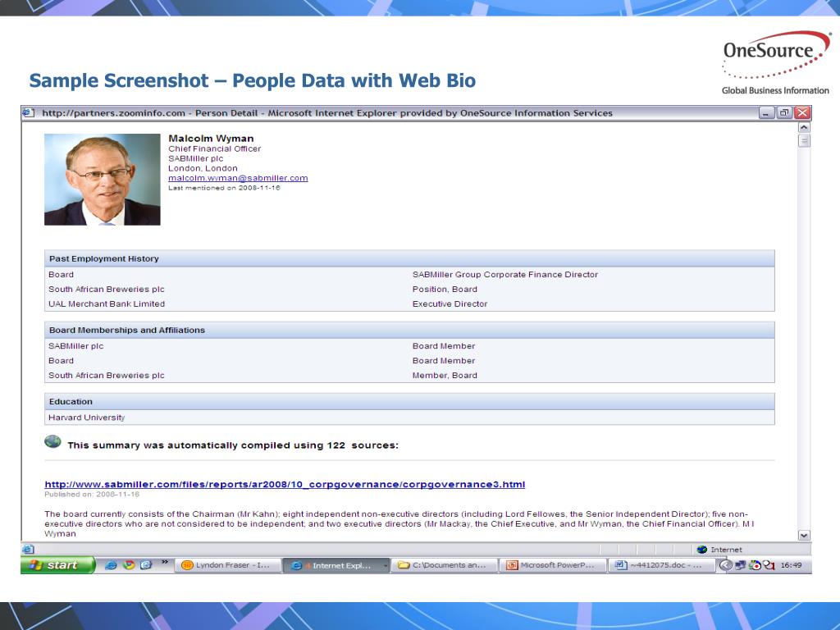Open sabmiller.com corpgovernance3.html source link
The height and width of the screenshot is (630, 840).
pos(285,484)
